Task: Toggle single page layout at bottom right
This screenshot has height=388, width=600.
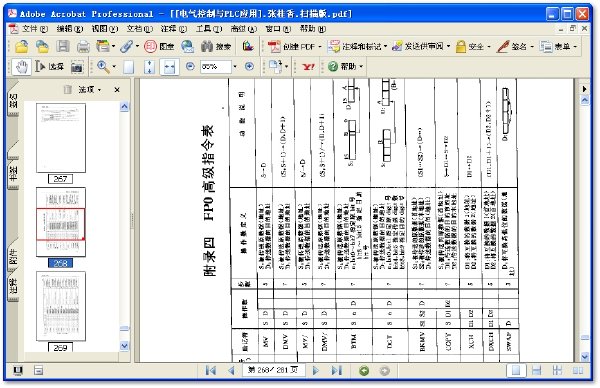Action: (516, 370)
